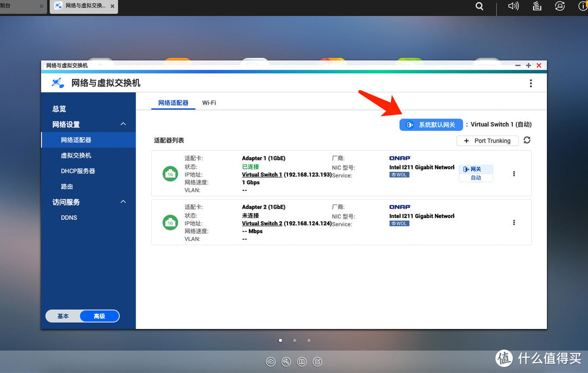Click the WOL badge on Adapter 1
This screenshot has width=588, height=373.
tap(399, 175)
